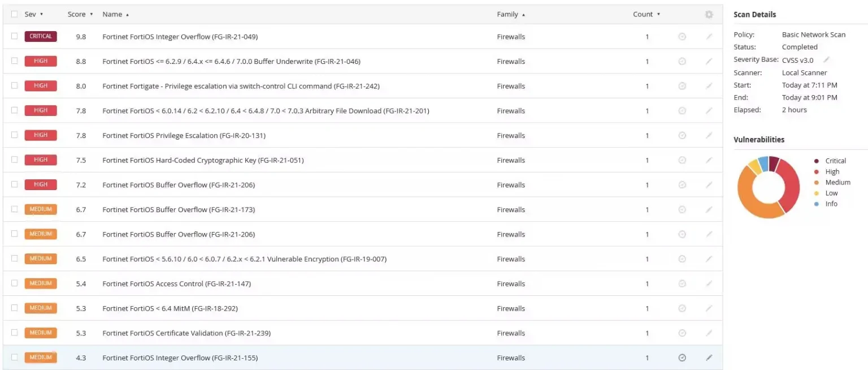This screenshot has width=868, height=370.
Task: Open Fortinet FortiOS Certificate Validation (FG-IR-21-239) entry
Action: coord(186,333)
